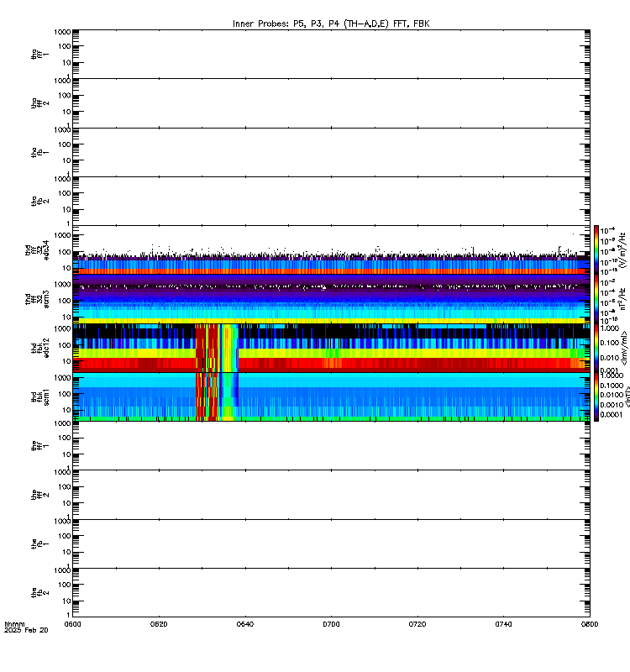The image size is (630, 672).
Task: Click the red burst in thd fbk edc12 panel
Action: (207, 348)
